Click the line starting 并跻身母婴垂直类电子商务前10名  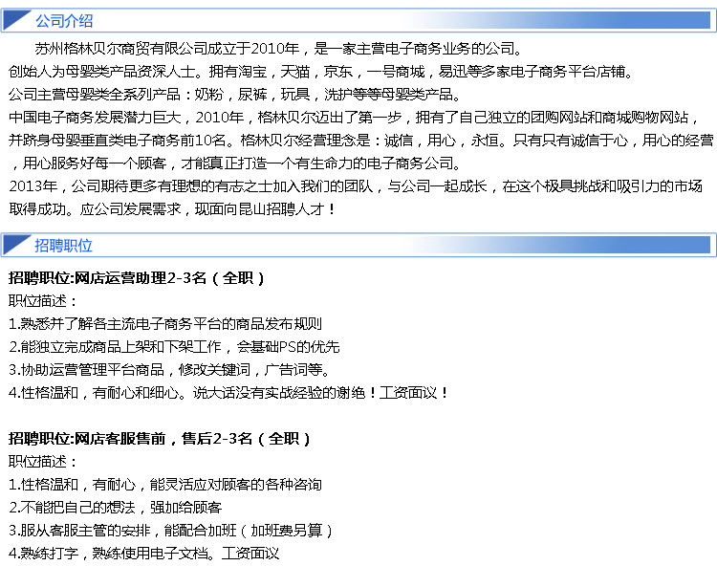click(360, 140)
